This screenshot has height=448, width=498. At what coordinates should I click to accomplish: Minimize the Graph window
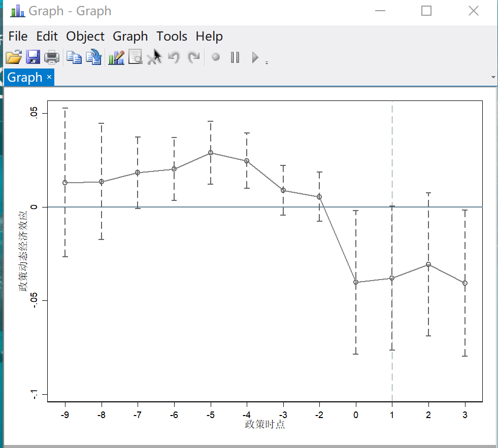[x=380, y=11]
